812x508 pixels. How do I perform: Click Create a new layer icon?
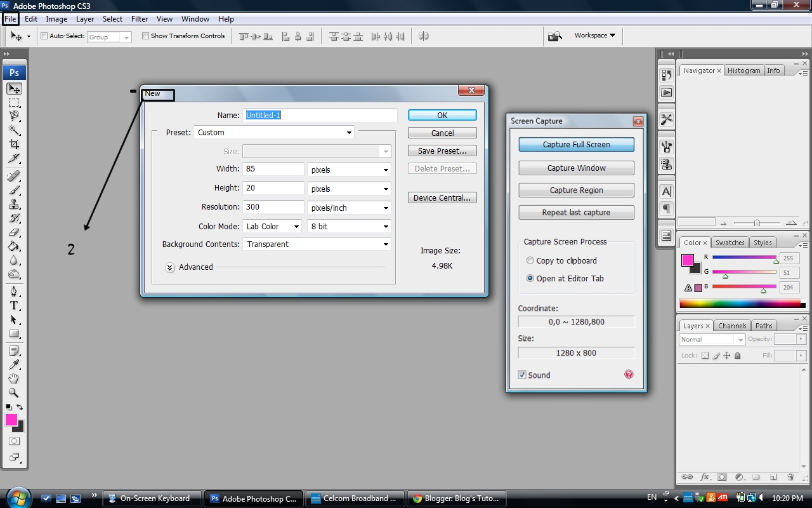tap(773, 477)
